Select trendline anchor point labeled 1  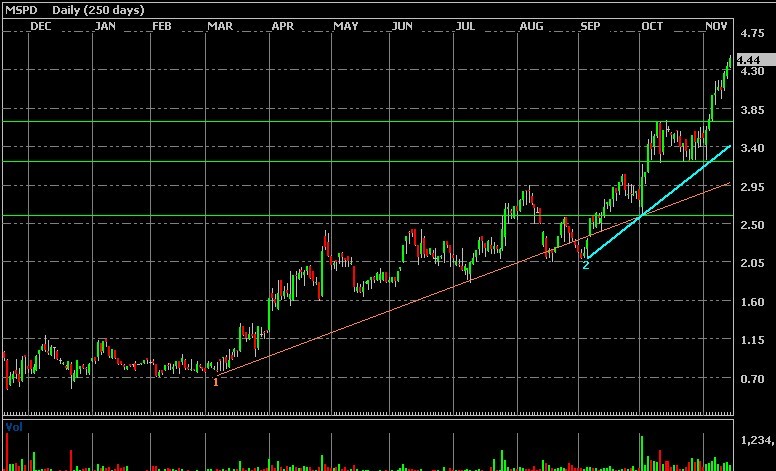pyautogui.click(x=215, y=382)
